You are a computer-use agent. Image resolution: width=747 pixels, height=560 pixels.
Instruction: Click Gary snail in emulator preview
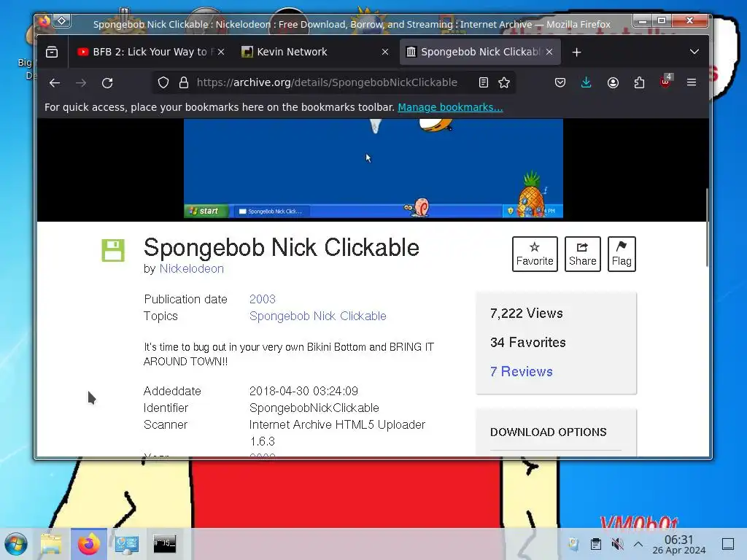417,208
